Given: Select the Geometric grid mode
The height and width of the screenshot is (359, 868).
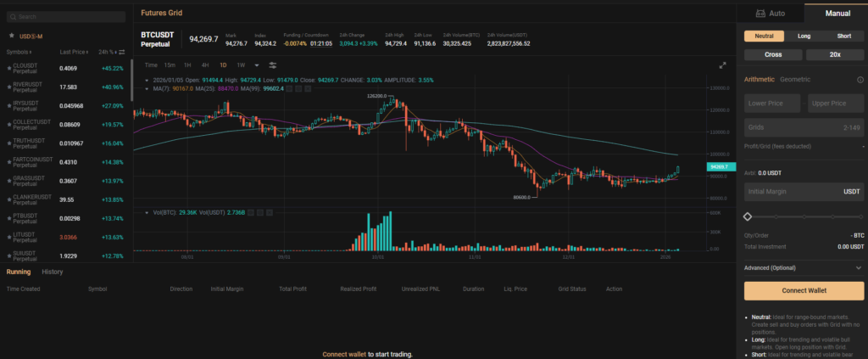Looking at the screenshot, I should [795, 80].
